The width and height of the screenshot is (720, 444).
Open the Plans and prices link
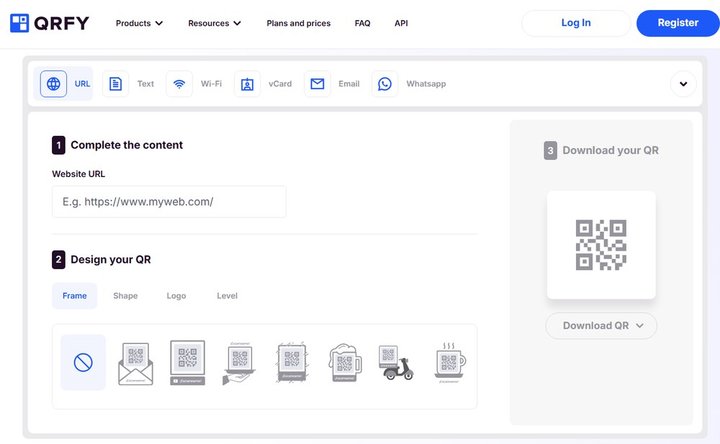[x=298, y=23]
